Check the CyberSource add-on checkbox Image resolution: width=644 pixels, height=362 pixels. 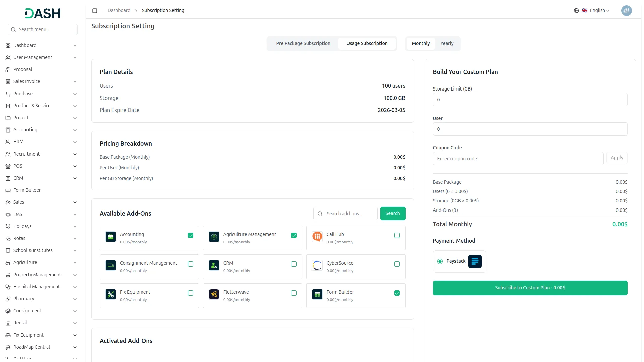tap(397, 264)
